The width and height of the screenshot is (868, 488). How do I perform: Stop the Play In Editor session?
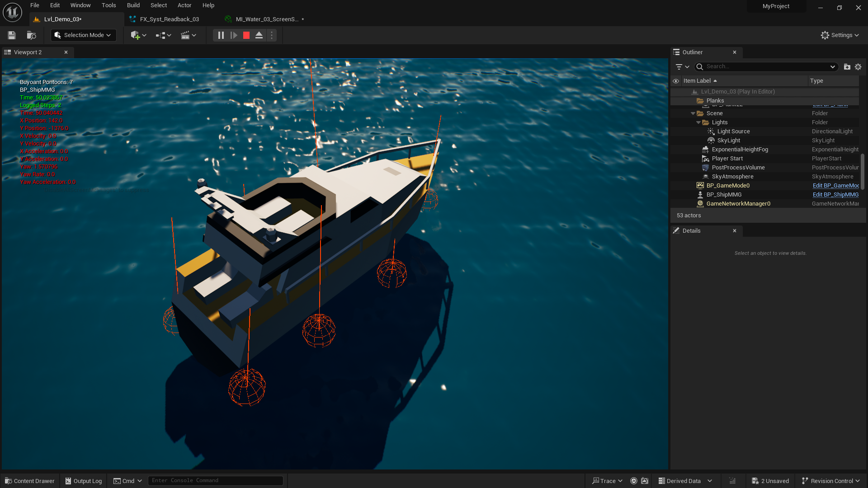coord(246,35)
